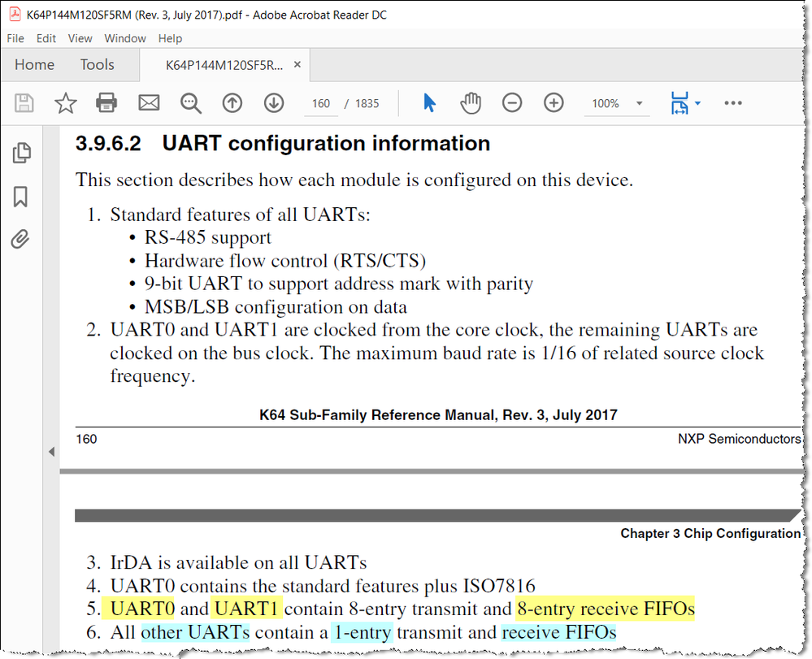
Task: Switch to the Tools tab
Action: click(x=97, y=64)
